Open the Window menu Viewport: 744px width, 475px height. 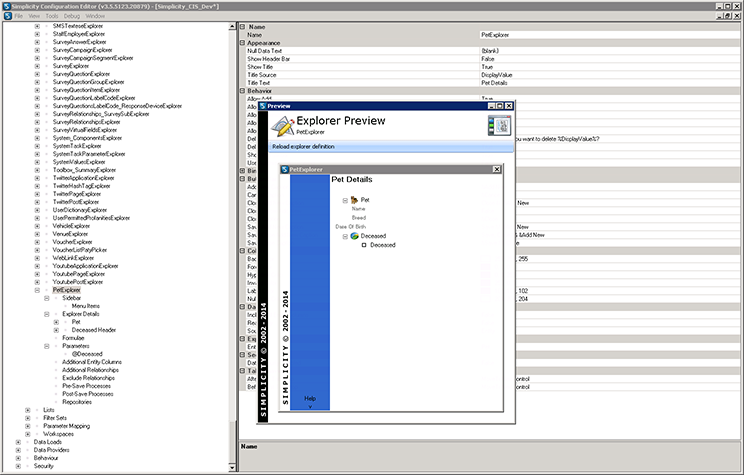pyautogui.click(x=95, y=16)
